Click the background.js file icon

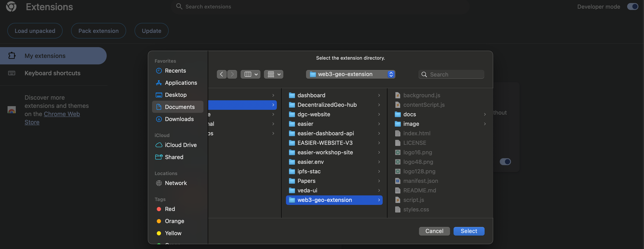tap(398, 95)
